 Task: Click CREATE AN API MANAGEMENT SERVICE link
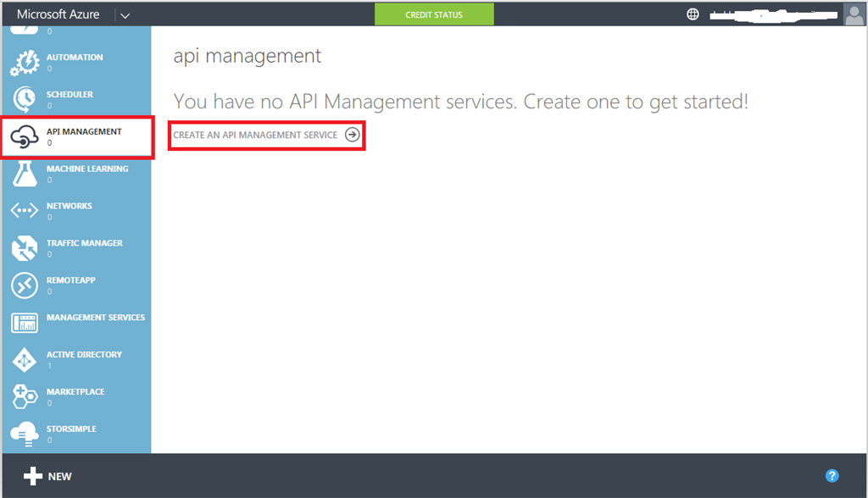coord(255,135)
